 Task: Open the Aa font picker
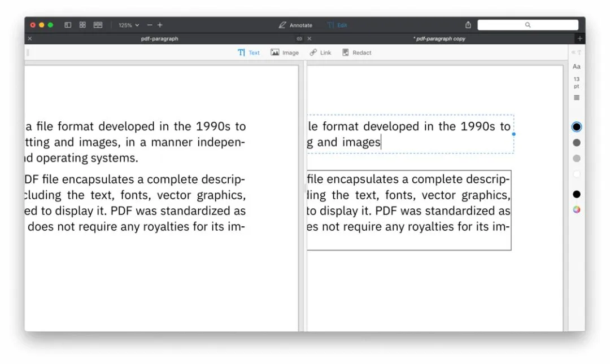[x=577, y=67]
